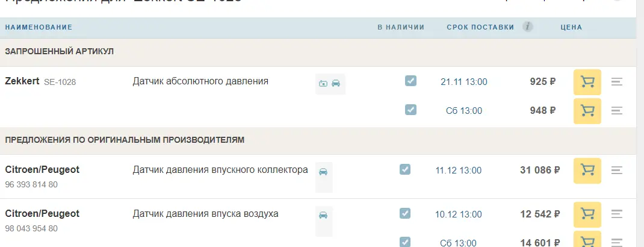Image resolution: width=644 pixels, height=247 pixels.
Task: Click the delivery time info icon
Action: pos(528,27)
